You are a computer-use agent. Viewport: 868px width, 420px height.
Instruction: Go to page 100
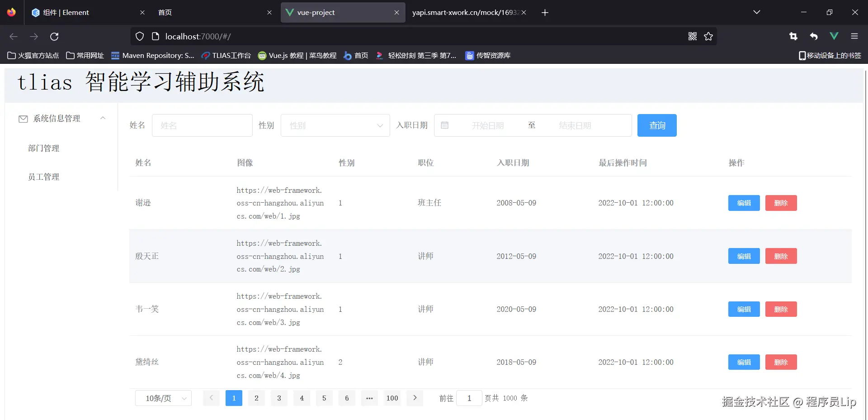point(392,398)
